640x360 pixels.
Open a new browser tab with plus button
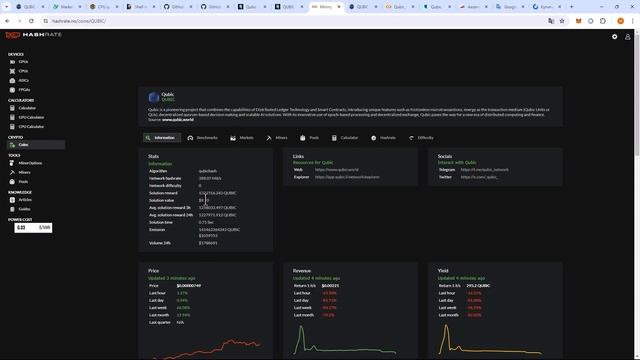coord(571,7)
